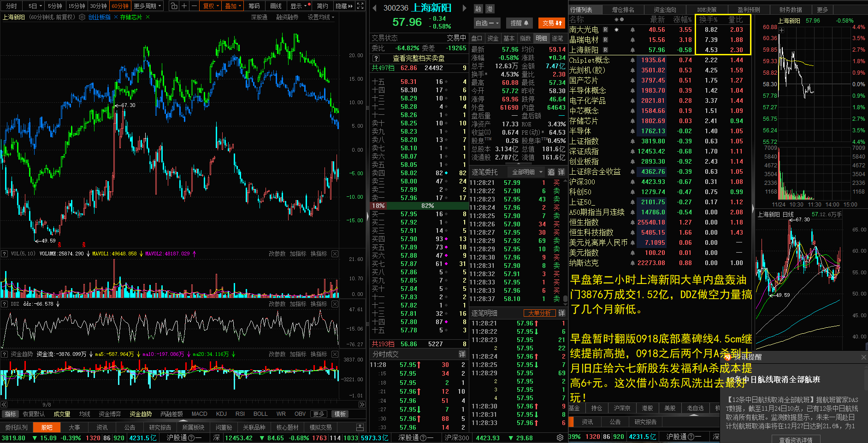Open help question mark for order book
This screenshot has height=443, width=868.
tap(376, 58)
